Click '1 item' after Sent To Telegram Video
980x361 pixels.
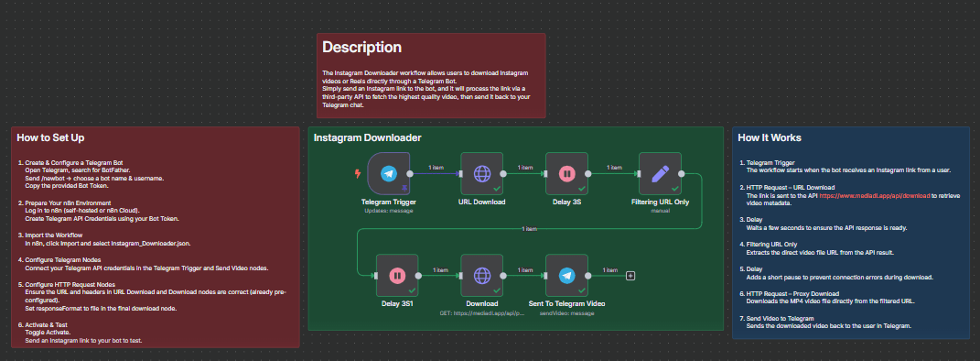610,269
